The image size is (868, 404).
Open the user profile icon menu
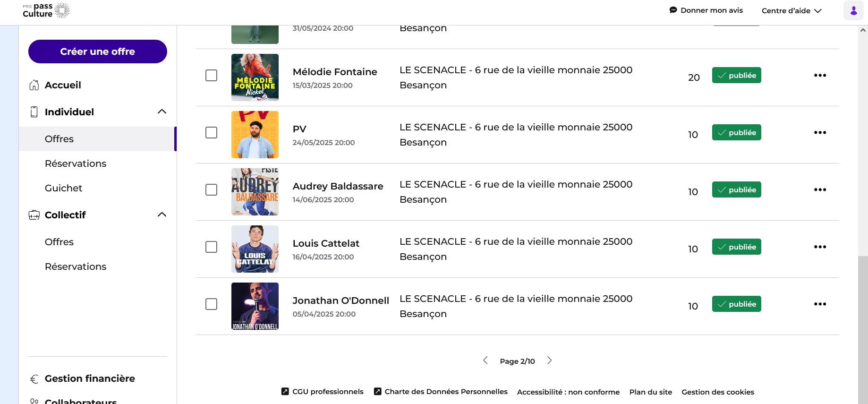[853, 10]
